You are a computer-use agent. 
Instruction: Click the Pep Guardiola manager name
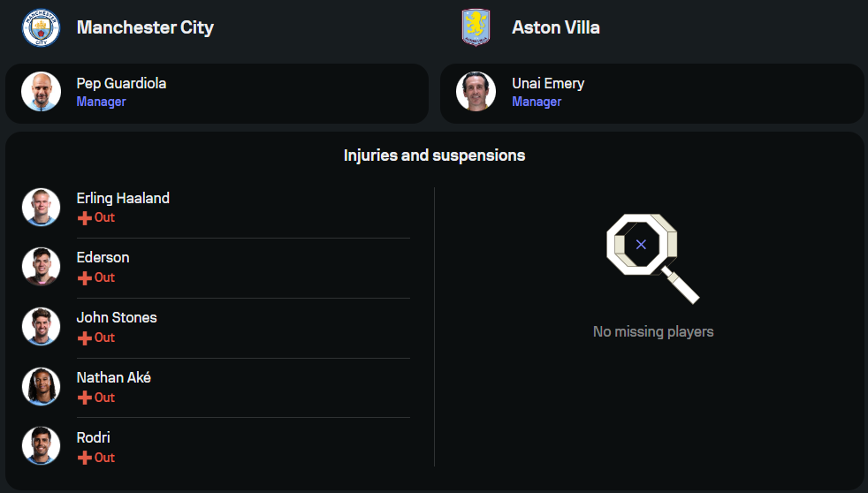(x=121, y=83)
